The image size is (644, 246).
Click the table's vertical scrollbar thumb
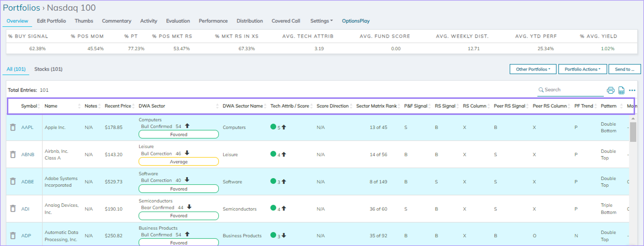pyautogui.click(x=633, y=132)
